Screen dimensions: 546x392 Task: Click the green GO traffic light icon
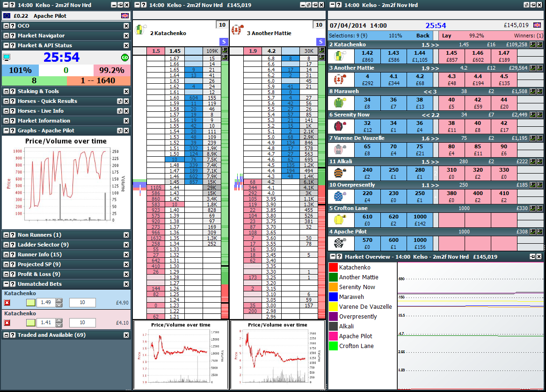point(124,56)
